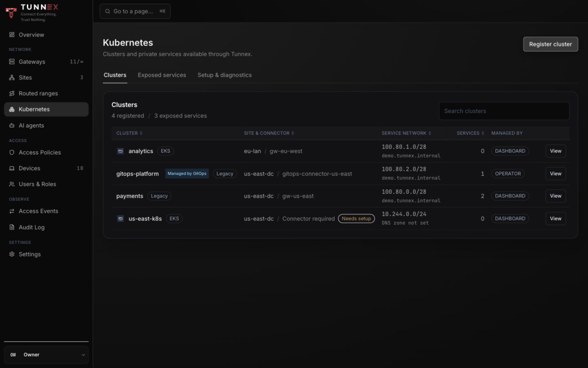Click service network 100.80.2.0/28
This screenshot has height=368, width=588.
(404, 169)
